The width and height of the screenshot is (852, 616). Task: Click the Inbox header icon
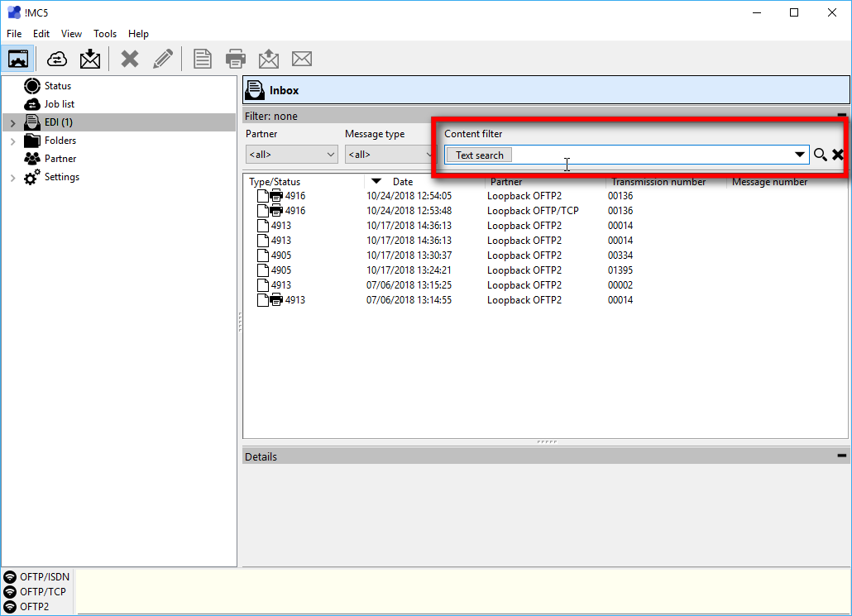pos(254,90)
